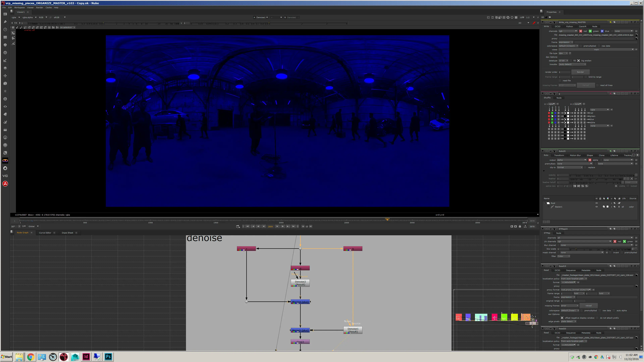Screen dimensions: 644x362
Task: Click the viewer settings gear icon
Action: [x=13, y=27]
